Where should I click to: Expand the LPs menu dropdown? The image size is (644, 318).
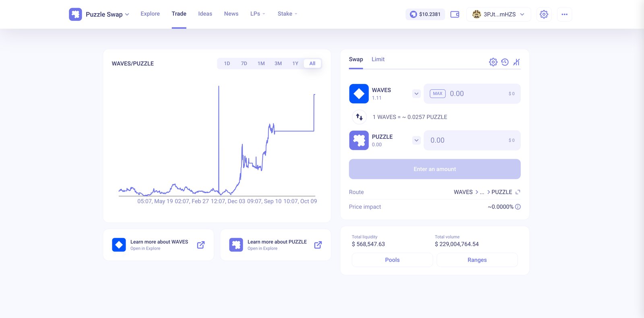point(258,14)
